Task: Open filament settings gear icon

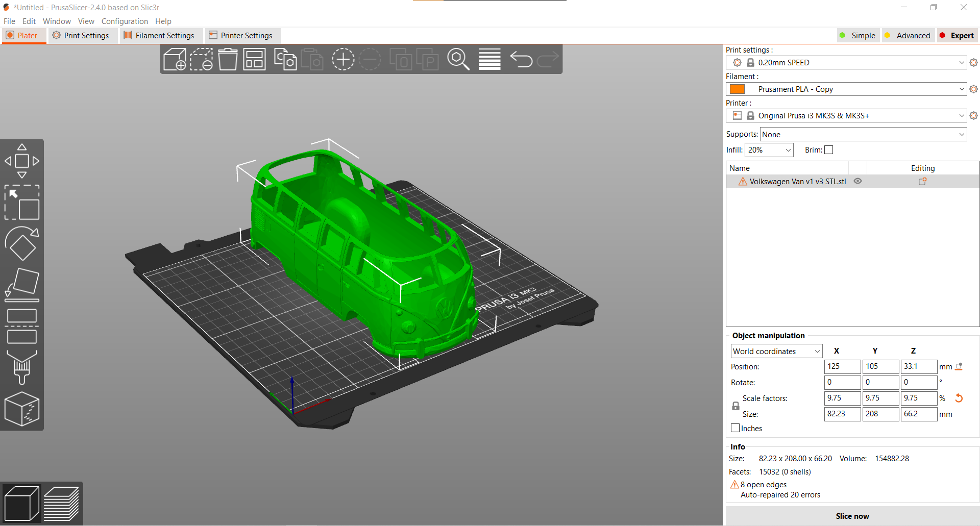Action: tap(973, 89)
